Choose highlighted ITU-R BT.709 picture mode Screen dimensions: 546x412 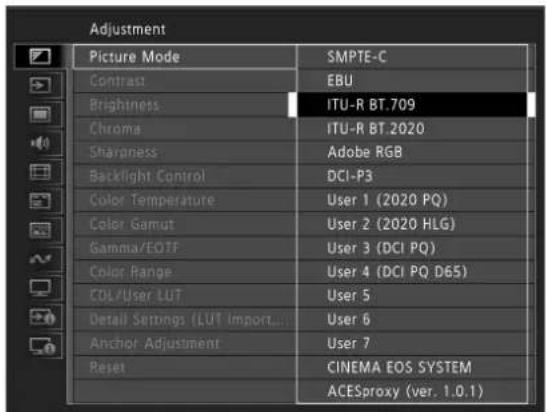click(x=413, y=104)
